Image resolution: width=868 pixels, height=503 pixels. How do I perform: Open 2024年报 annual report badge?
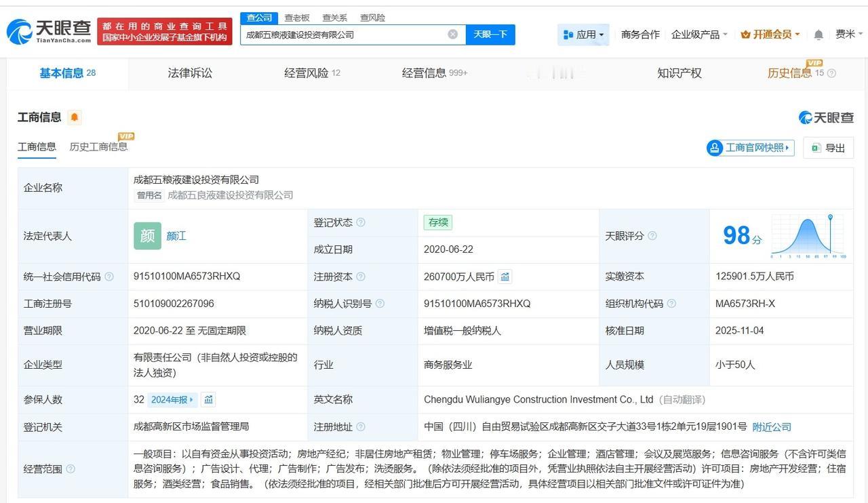(172, 400)
